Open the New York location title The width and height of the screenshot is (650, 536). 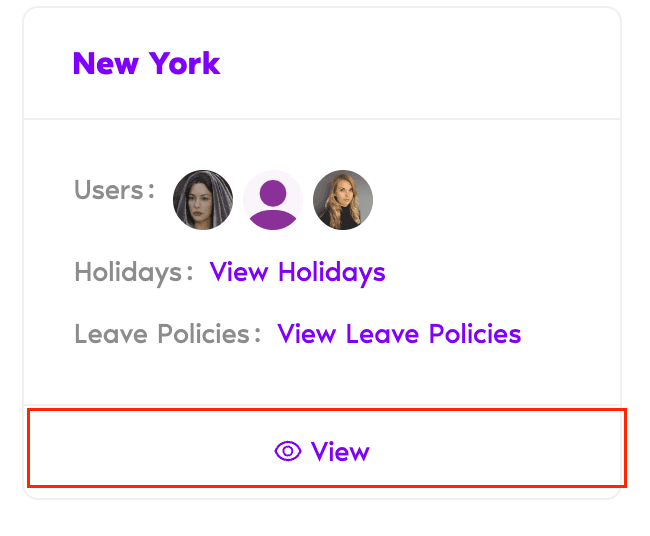coord(146,64)
